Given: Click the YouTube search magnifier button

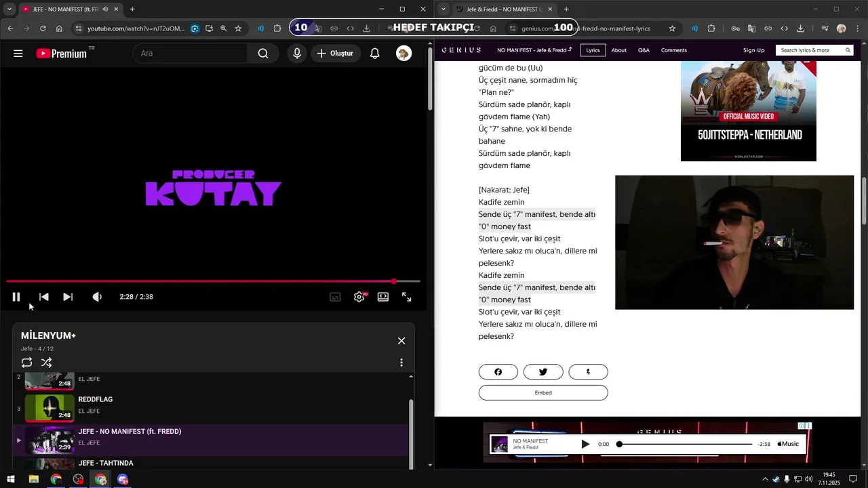Looking at the screenshot, I should pos(263,54).
